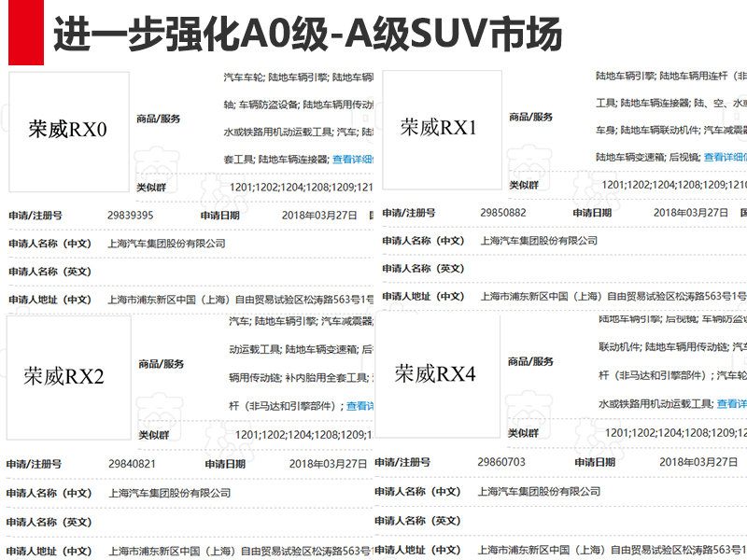Click the 2018年03月27日 date in the RX1 record
Image resolution: width=747 pixels, height=560 pixels.
pyautogui.click(x=691, y=213)
